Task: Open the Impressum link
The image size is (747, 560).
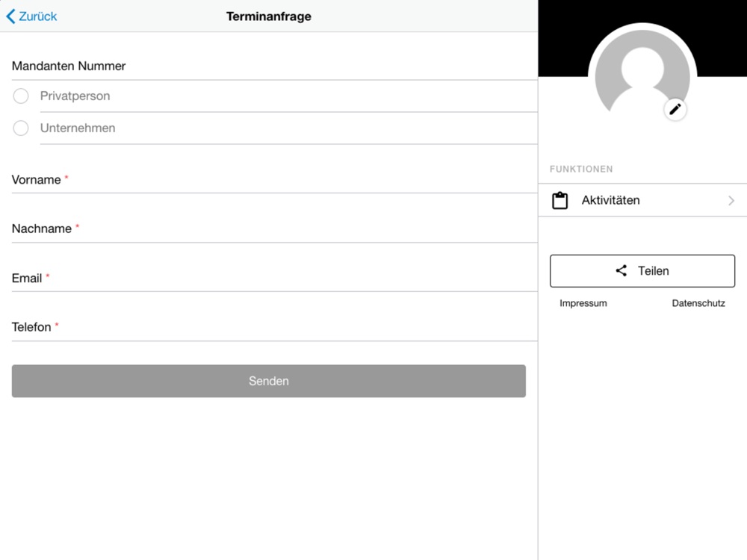Action: 583,303
